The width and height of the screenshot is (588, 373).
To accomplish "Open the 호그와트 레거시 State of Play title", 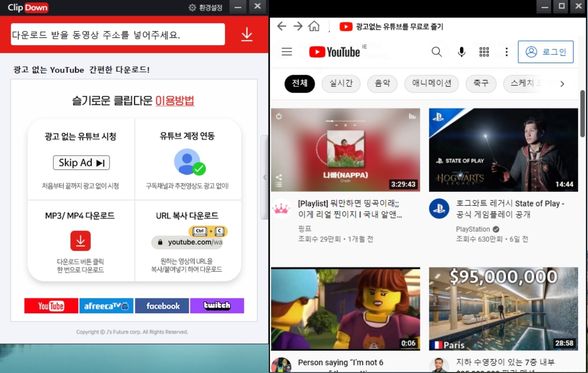I will 510,209.
